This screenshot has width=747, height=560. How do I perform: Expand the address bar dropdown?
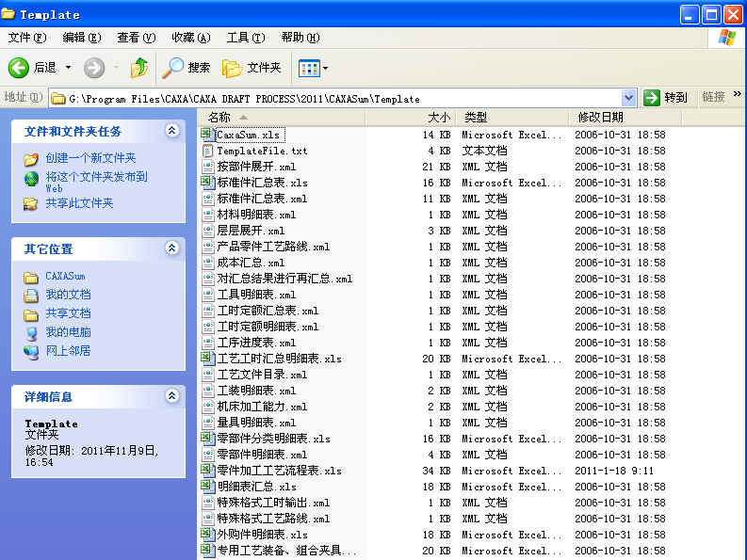coord(628,98)
